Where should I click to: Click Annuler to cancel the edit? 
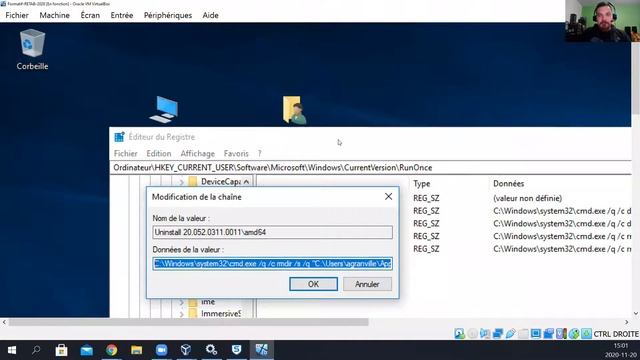tap(367, 284)
